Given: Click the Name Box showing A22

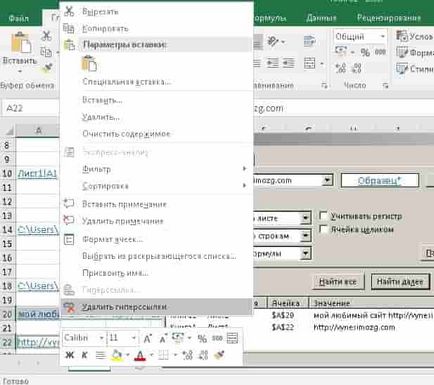Looking at the screenshot, I should tap(32, 108).
